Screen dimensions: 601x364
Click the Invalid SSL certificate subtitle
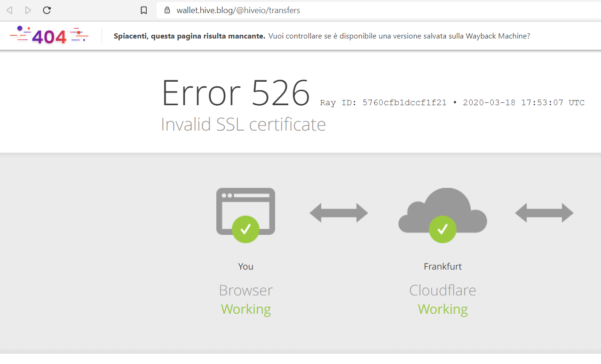(243, 124)
